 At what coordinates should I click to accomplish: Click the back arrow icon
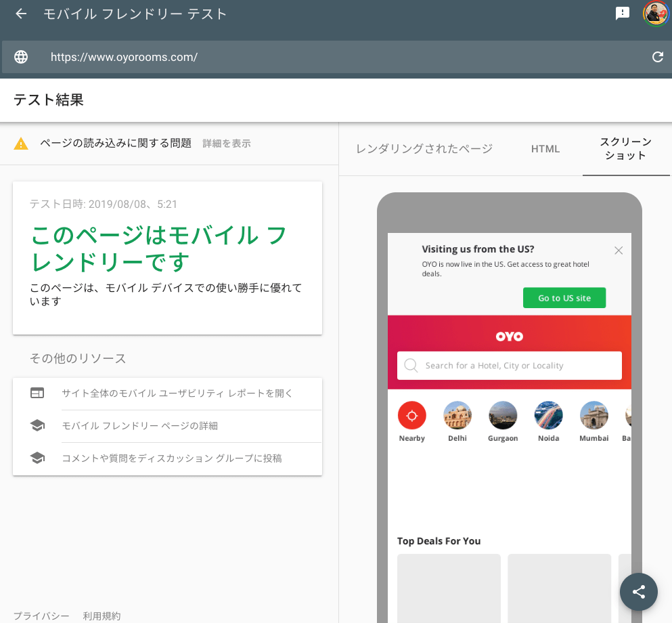click(21, 14)
